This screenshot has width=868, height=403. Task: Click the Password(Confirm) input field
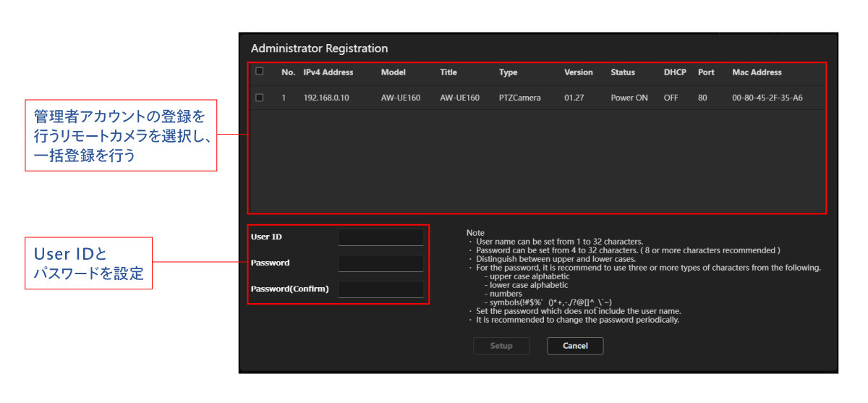pyautogui.click(x=380, y=289)
